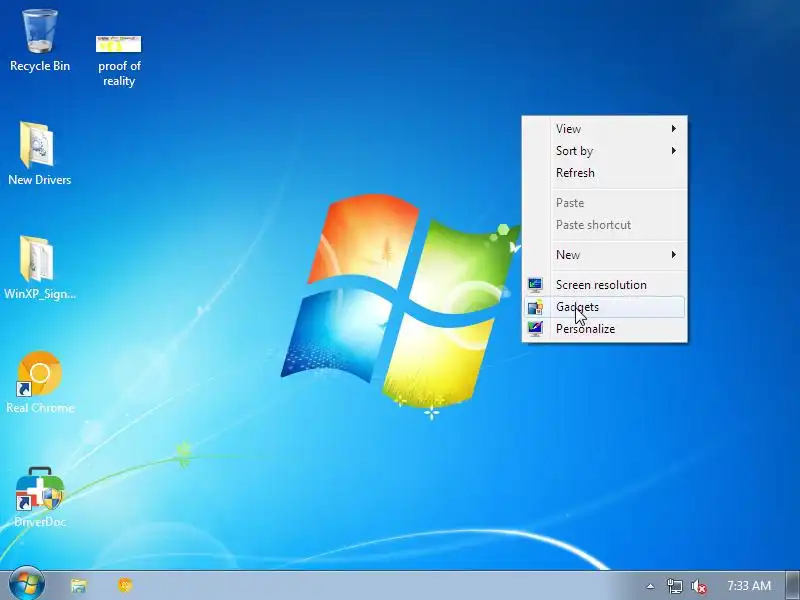Screen dimensions: 800x600
Task: Choose Refresh from the context menu
Action: coord(605,172)
